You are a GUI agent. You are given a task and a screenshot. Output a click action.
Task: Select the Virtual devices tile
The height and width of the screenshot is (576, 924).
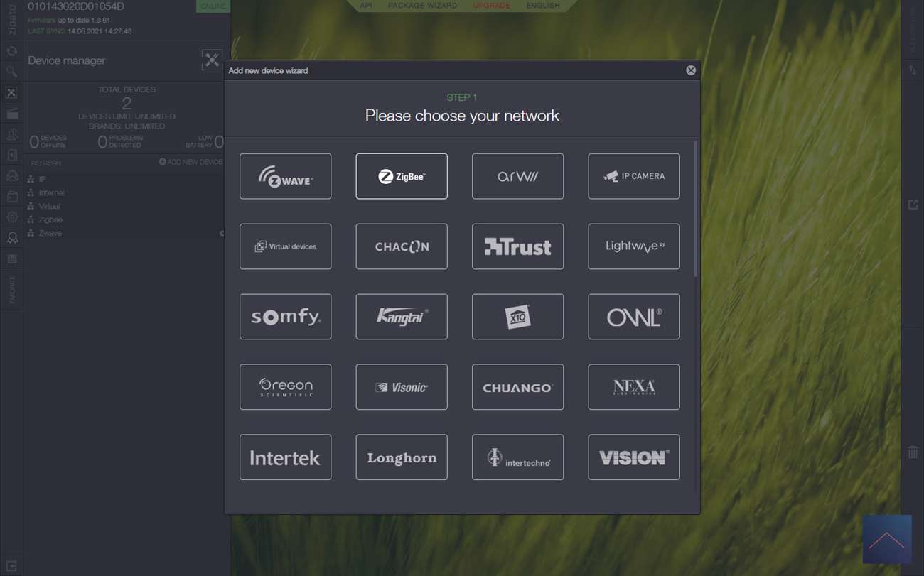pos(285,246)
